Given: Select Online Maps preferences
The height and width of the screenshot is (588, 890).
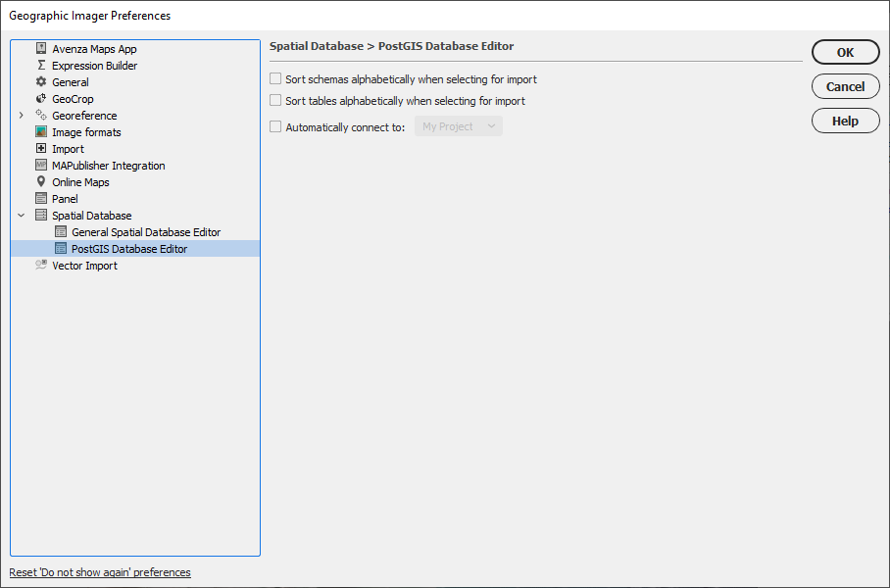Looking at the screenshot, I should click(x=80, y=182).
